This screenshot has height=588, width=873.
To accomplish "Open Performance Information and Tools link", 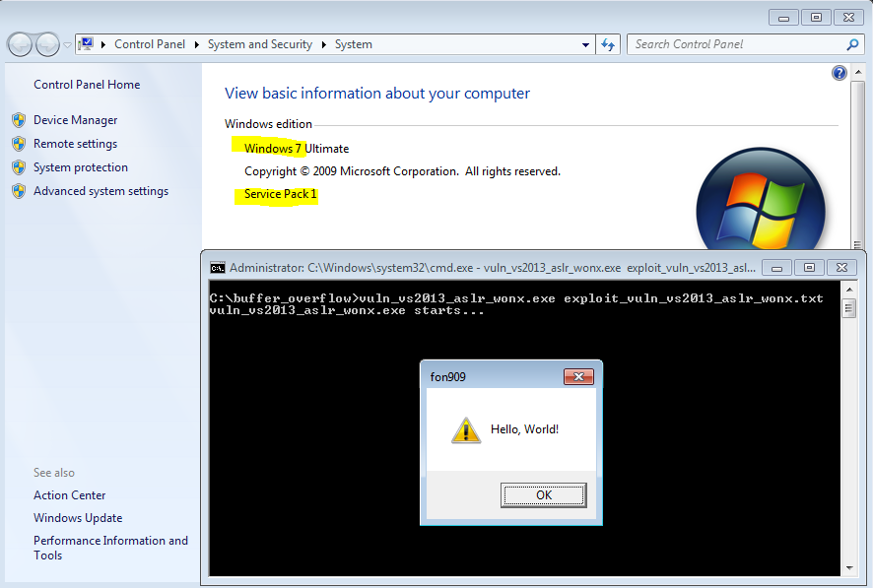I will pos(110,548).
